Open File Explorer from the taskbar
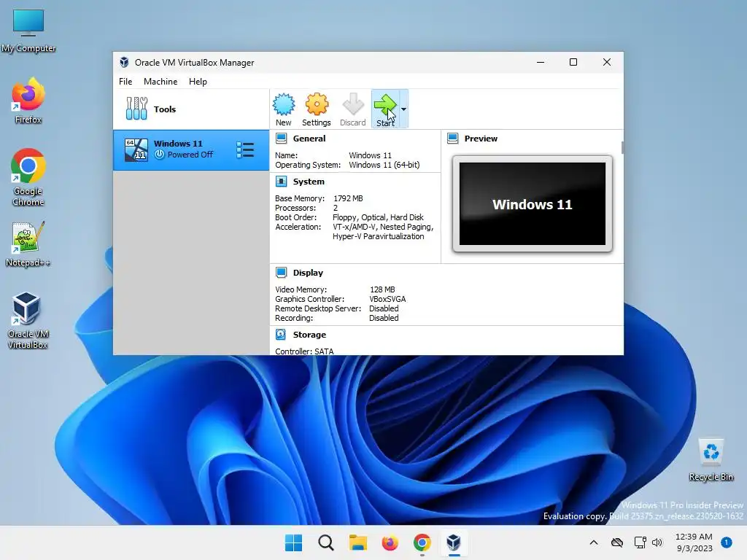 pos(357,542)
